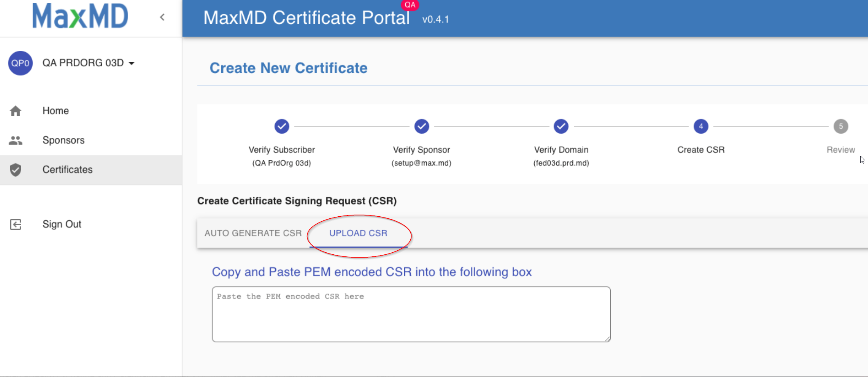Click the Verify Subscriber step checkmark
This screenshot has width=868, height=377.
[282, 126]
